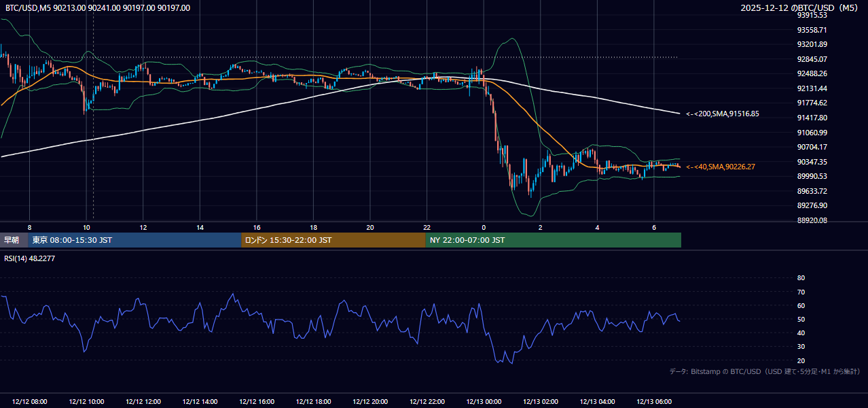Click the bottom time label 12/12 18:00

313,402
